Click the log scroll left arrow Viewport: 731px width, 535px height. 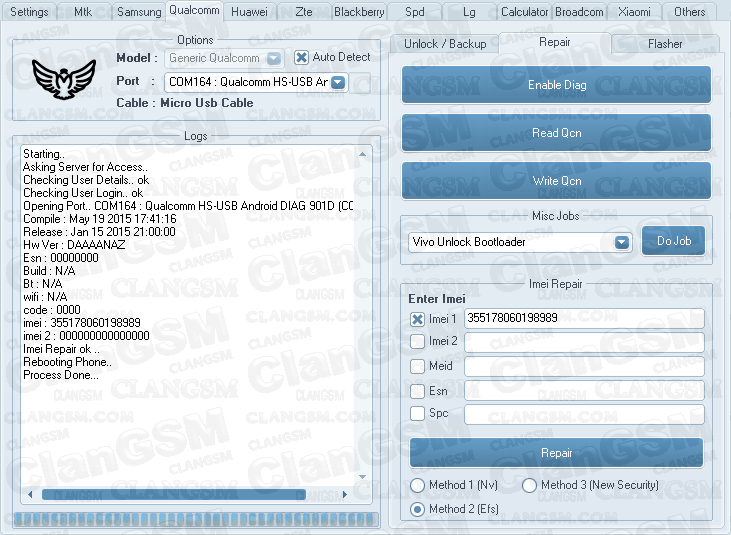tap(30, 494)
